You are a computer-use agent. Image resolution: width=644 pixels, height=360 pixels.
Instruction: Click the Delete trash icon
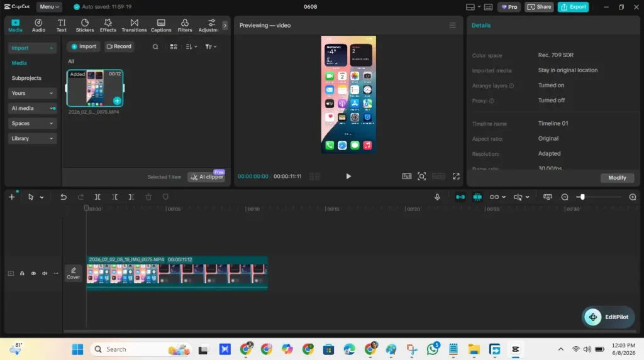tap(148, 197)
